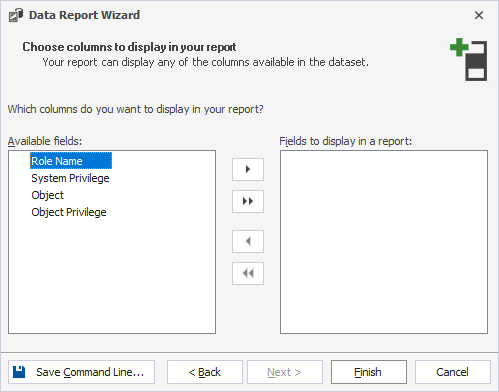This screenshot has width=499, height=392.
Task: Close the Data Report Wizard window
Action: pos(479,15)
